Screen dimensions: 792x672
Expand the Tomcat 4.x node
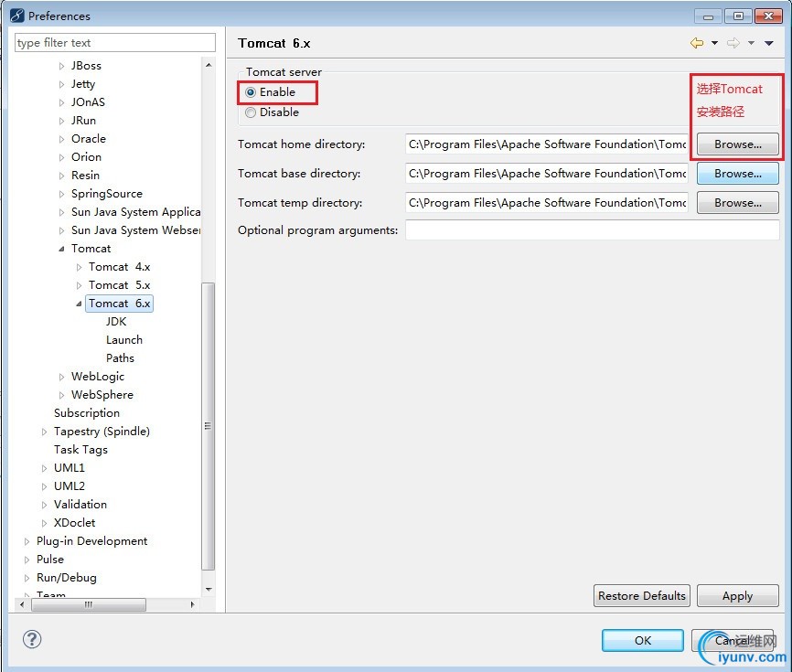coord(79,267)
